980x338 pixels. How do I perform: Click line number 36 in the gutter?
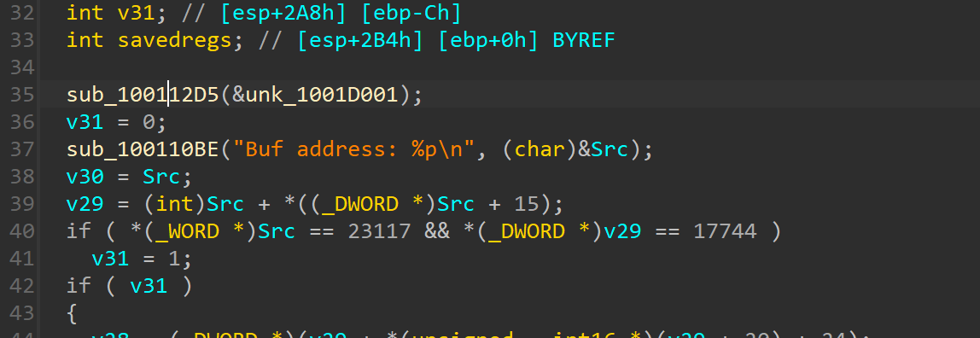[x=22, y=122]
